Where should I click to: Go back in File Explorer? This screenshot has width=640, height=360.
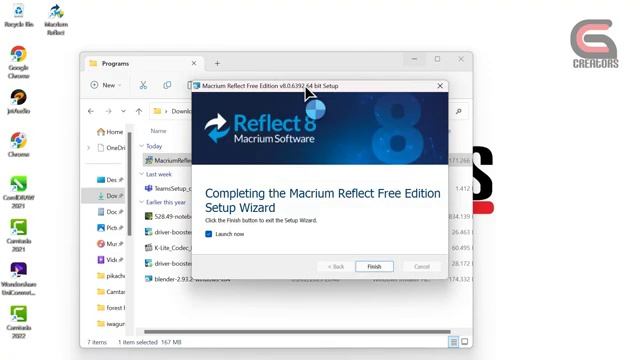point(91,111)
